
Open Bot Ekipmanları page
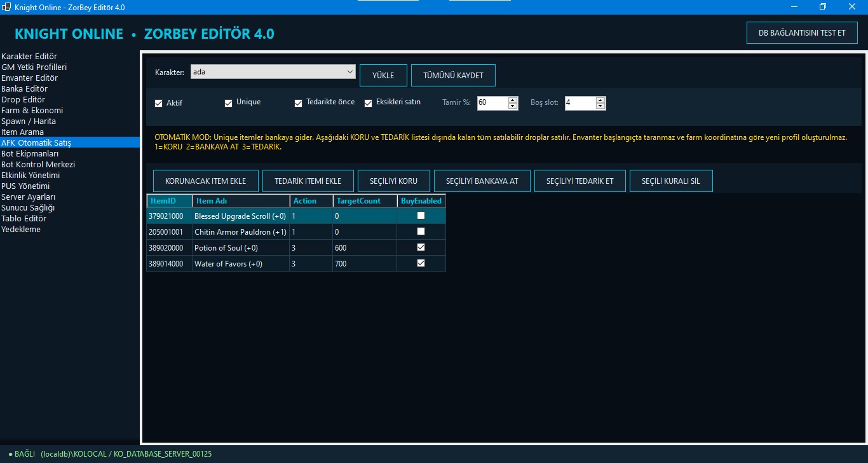click(x=69, y=154)
